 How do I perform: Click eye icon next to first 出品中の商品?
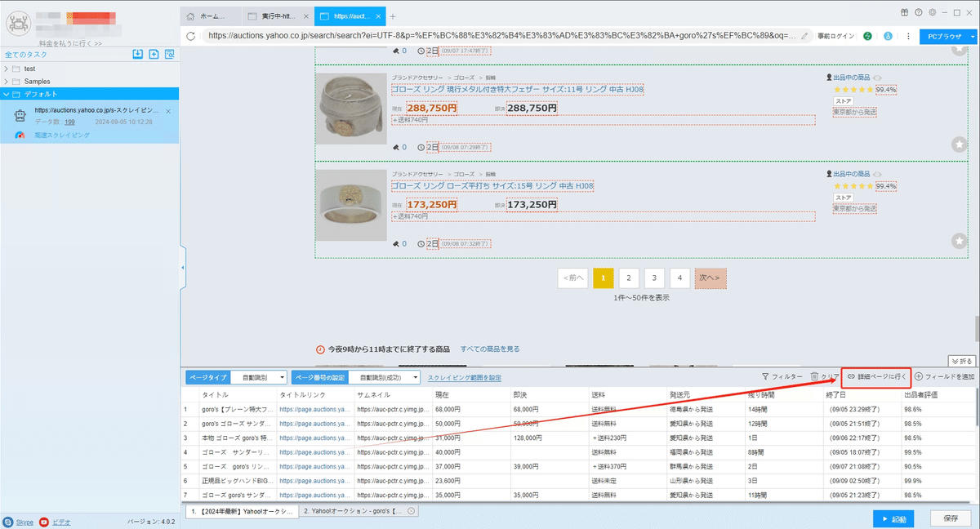tap(879, 78)
